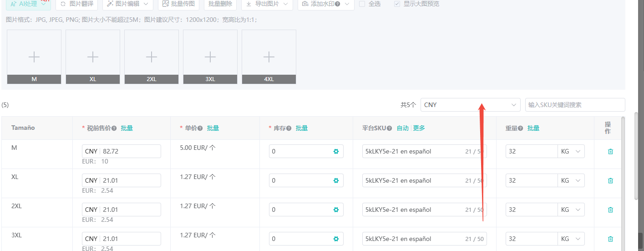Screen dimensions: 644x251
Task: Click the 批量传图 batch upload button
Action: pyautogui.click(x=179, y=4)
